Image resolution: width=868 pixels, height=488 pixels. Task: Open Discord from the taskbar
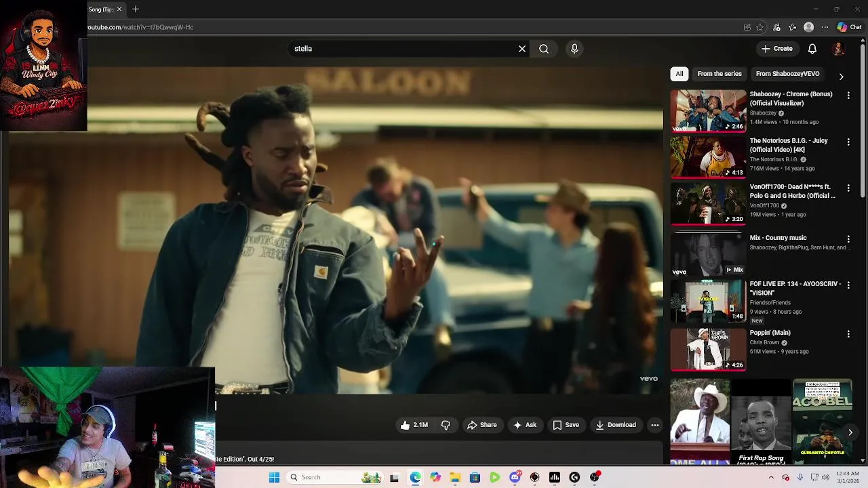click(515, 477)
